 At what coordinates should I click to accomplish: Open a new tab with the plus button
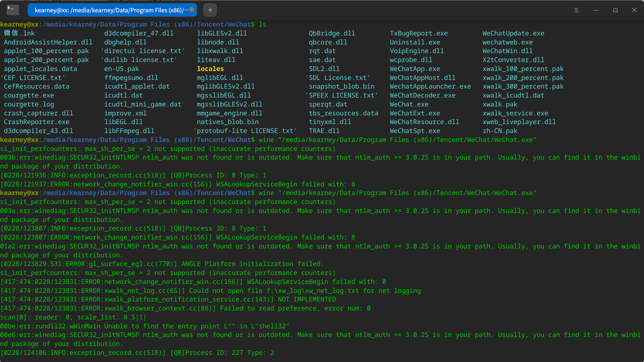click(210, 10)
